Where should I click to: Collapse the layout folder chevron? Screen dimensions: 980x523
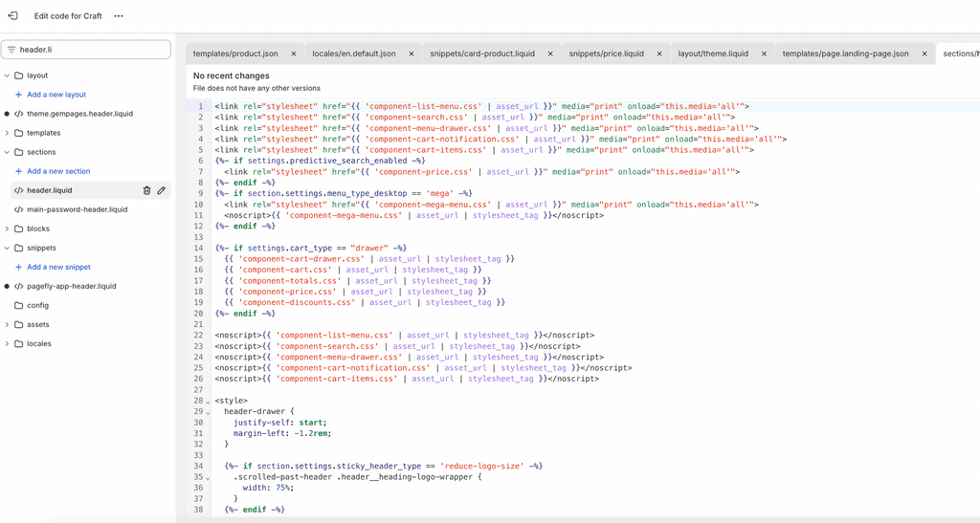click(7, 76)
